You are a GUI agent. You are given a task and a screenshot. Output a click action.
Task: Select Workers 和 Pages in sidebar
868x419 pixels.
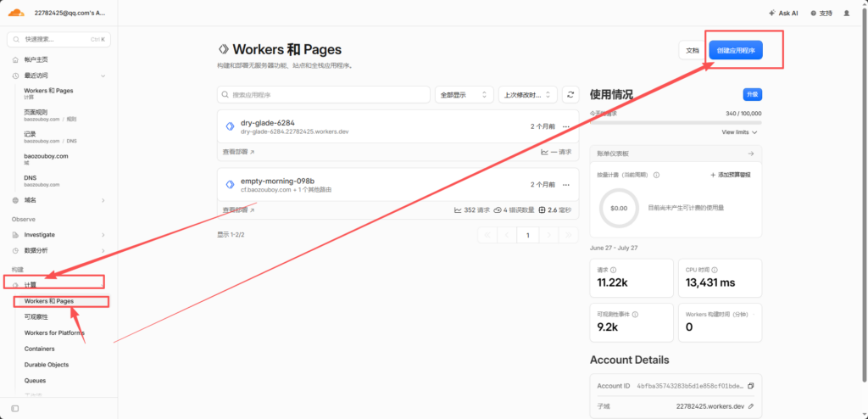(x=49, y=301)
